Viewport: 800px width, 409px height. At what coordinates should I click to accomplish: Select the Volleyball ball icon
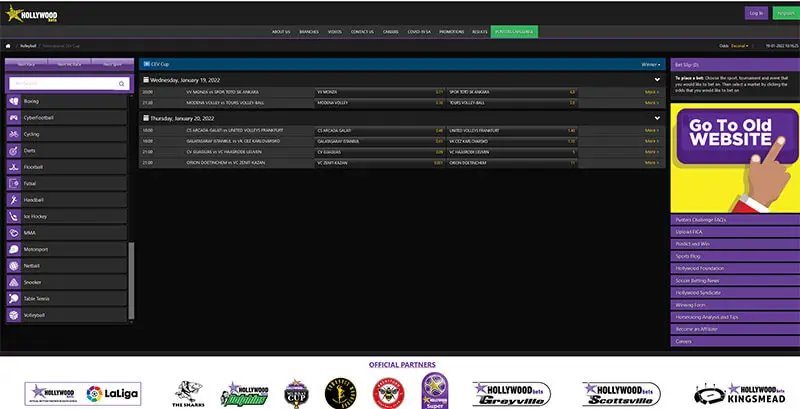[13, 315]
